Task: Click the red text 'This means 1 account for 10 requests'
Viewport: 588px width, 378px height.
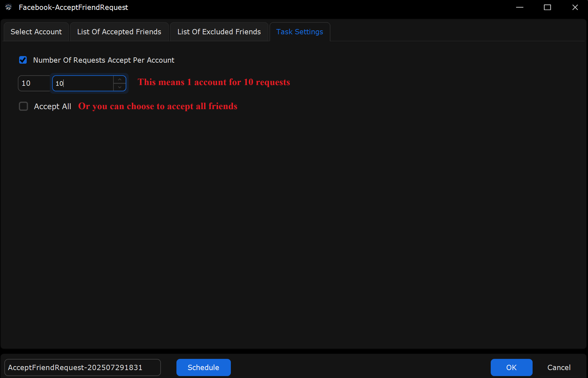Action: [214, 82]
